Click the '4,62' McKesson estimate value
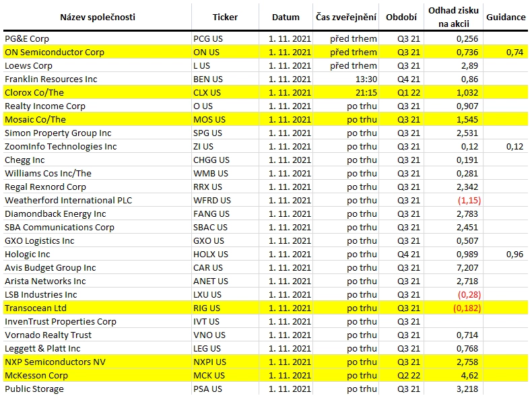The height and width of the screenshot is (400, 532). (453, 375)
